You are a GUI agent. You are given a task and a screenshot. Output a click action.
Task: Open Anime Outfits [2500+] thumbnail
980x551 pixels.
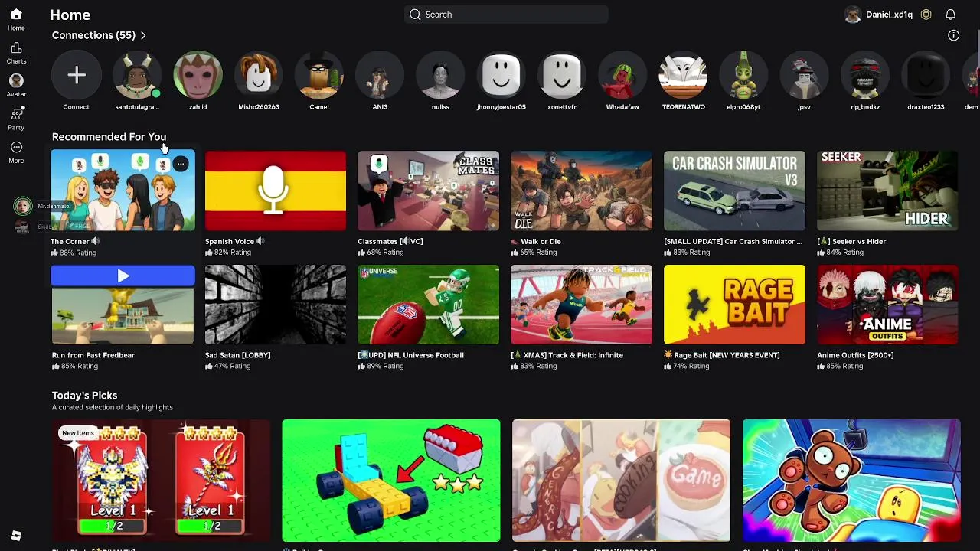coord(887,305)
